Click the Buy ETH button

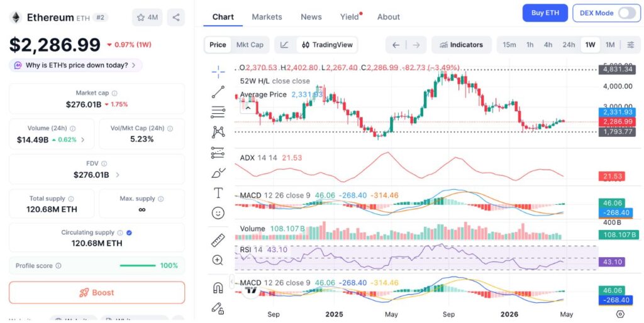click(x=545, y=13)
